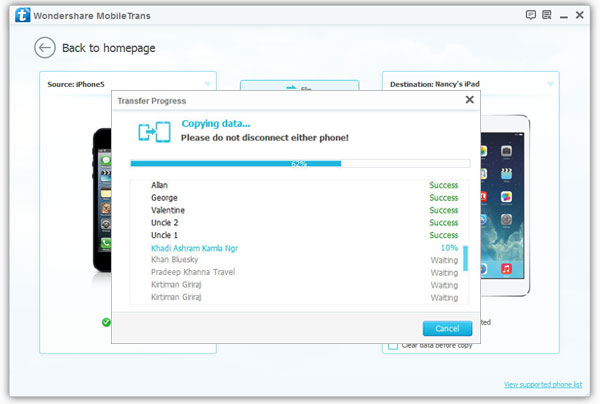Select contact row Valentine

tap(299, 210)
